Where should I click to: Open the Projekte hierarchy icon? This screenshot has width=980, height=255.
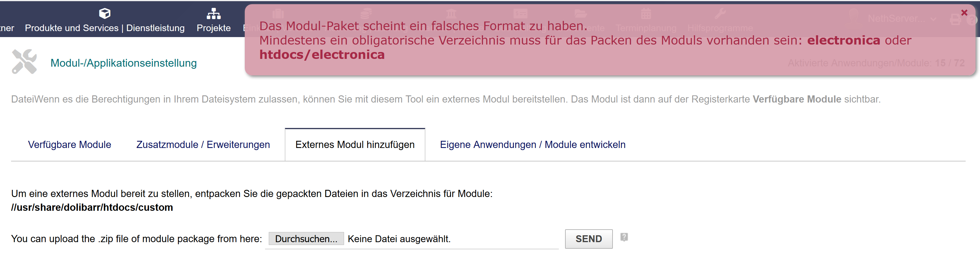tap(213, 14)
